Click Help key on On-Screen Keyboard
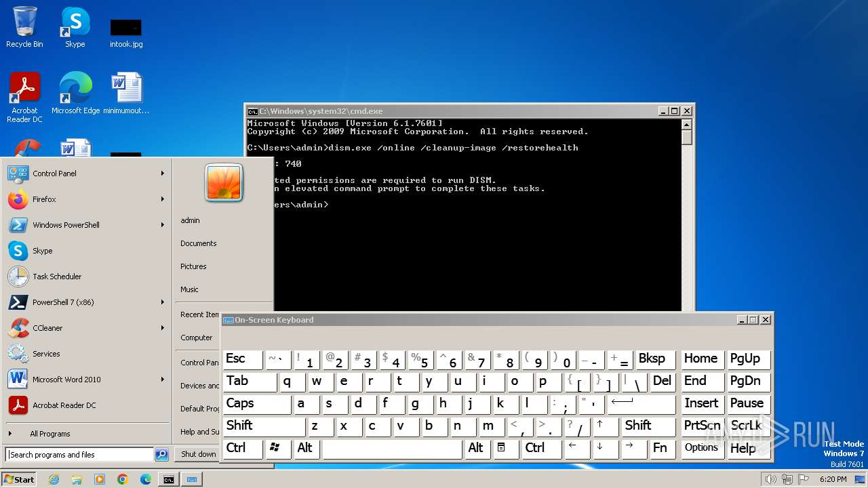The height and width of the screenshot is (488, 868). pos(749,449)
